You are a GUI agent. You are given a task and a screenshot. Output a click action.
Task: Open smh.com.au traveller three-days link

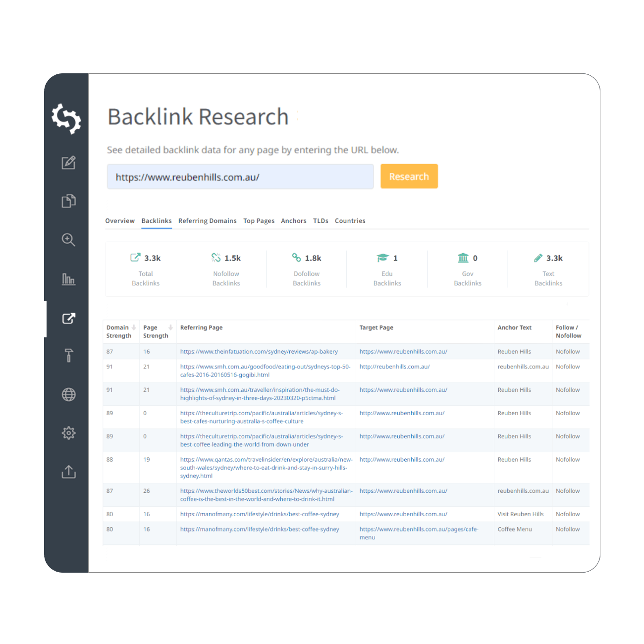coord(260,394)
